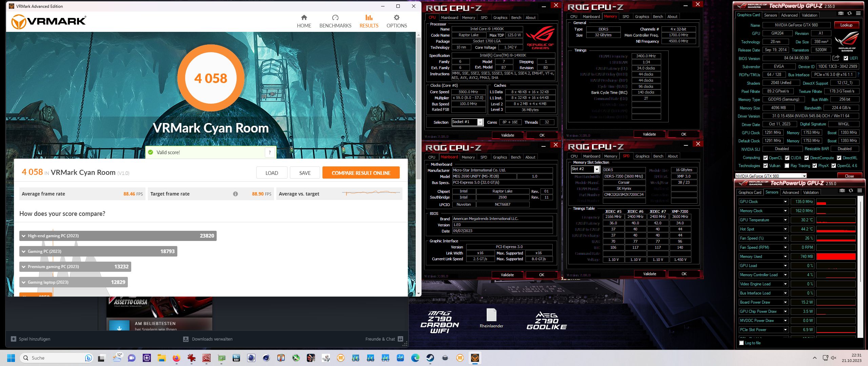Open Graphics tab in CPU-Z Memory window
The width and height of the screenshot is (868, 366).
tap(642, 17)
